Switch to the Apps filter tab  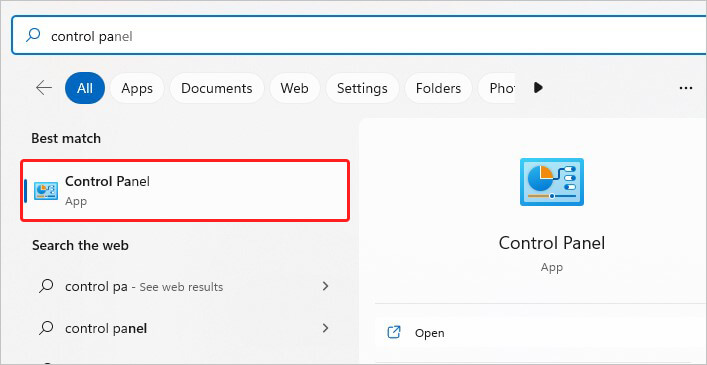[x=137, y=88]
